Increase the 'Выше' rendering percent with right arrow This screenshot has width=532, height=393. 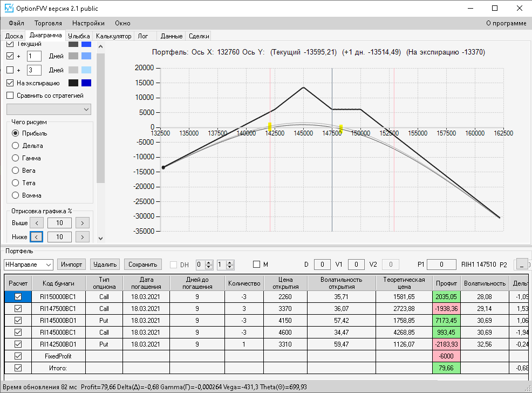click(83, 223)
